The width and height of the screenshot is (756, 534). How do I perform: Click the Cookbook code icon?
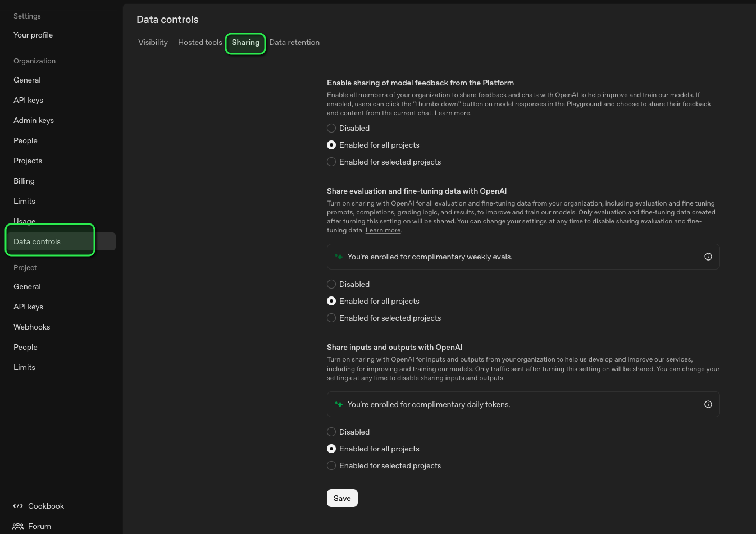coord(18,506)
